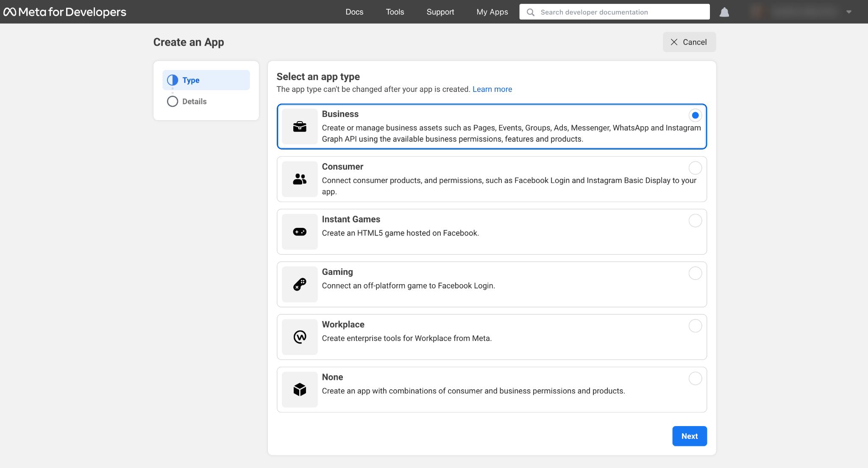Select the Workplace radio button
The height and width of the screenshot is (468, 868).
pyautogui.click(x=695, y=326)
